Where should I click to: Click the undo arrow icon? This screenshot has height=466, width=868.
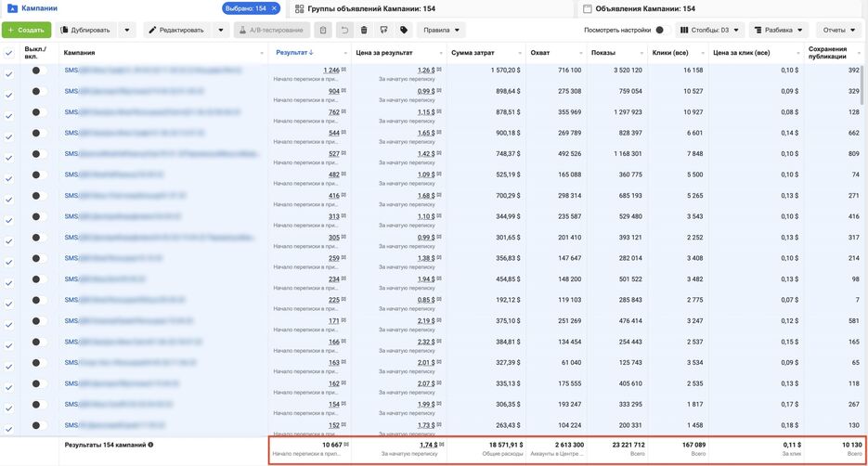344,30
